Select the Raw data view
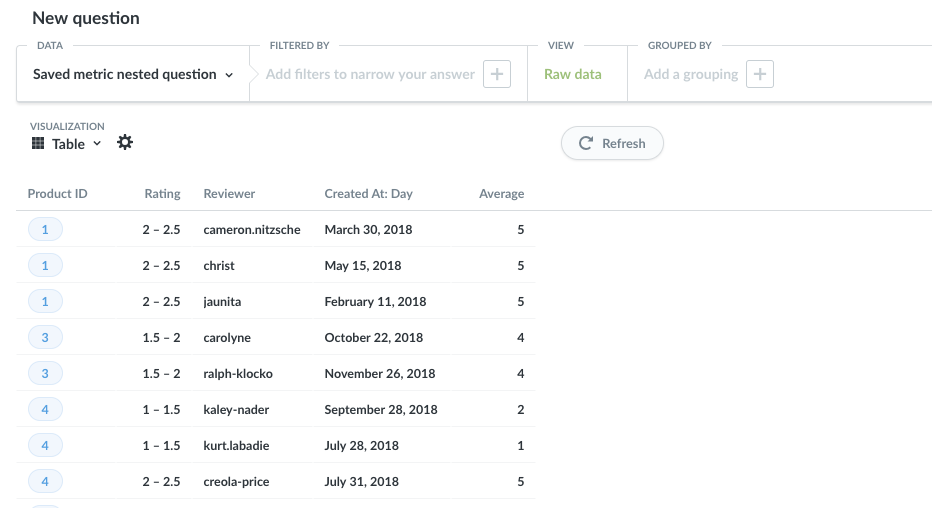This screenshot has width=932, height=508. (573, 74)
